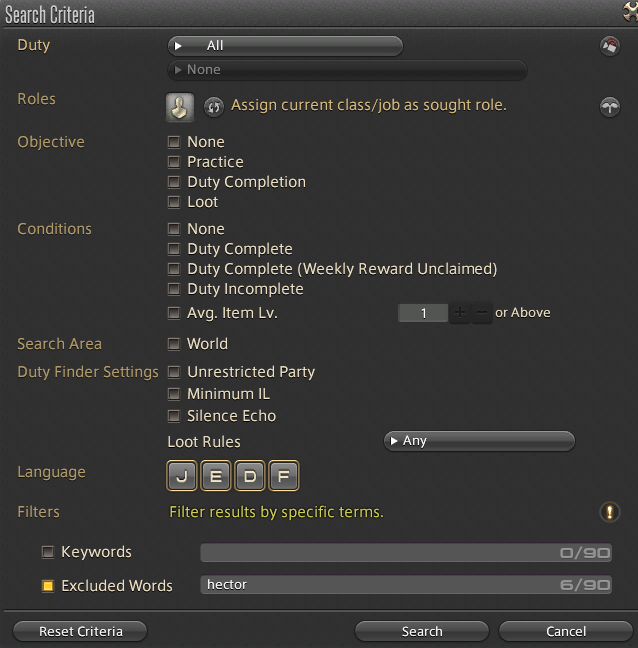Click the round icon right of Duty dropdown

[x=609, y=46]
